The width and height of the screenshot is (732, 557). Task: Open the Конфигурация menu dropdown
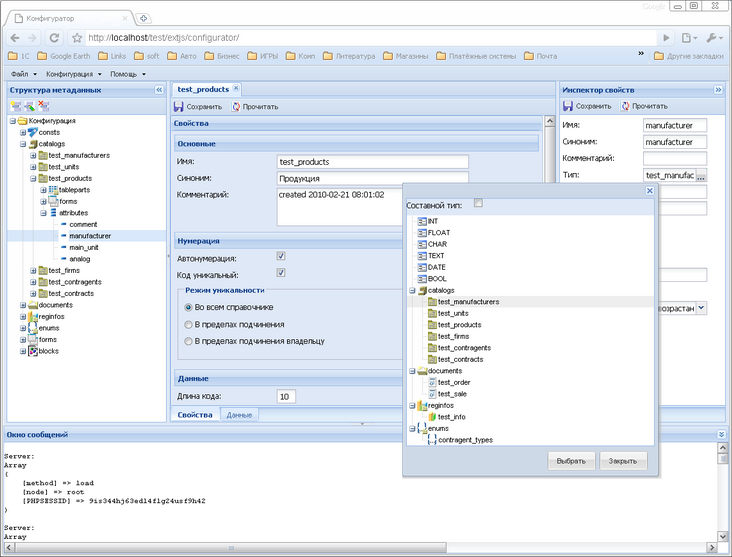[73, 74]
